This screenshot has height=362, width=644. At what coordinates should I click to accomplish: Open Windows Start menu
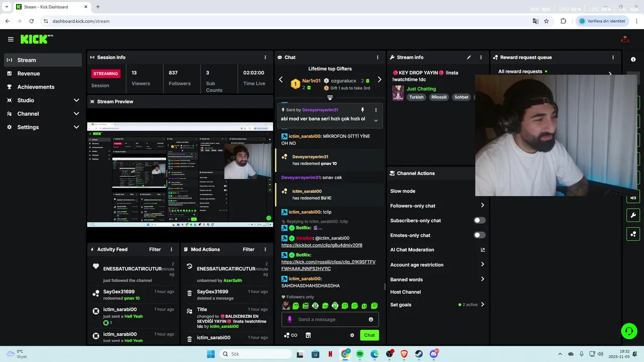pos(211,354)
